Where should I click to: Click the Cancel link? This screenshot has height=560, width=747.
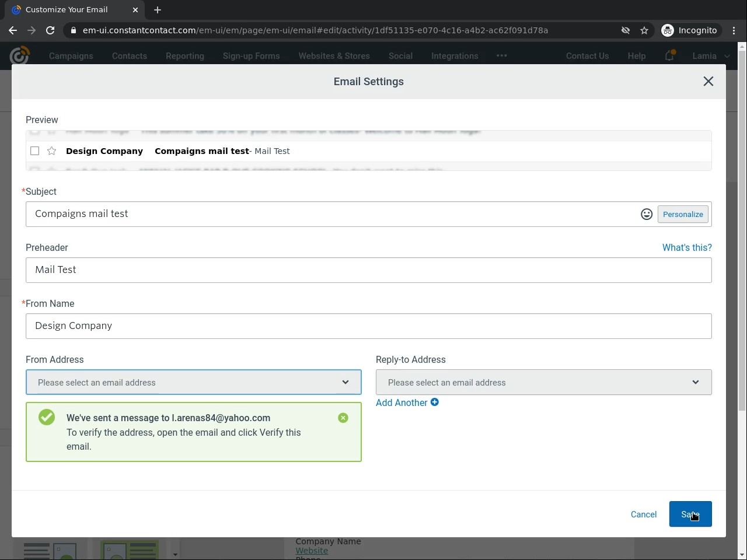644,514
